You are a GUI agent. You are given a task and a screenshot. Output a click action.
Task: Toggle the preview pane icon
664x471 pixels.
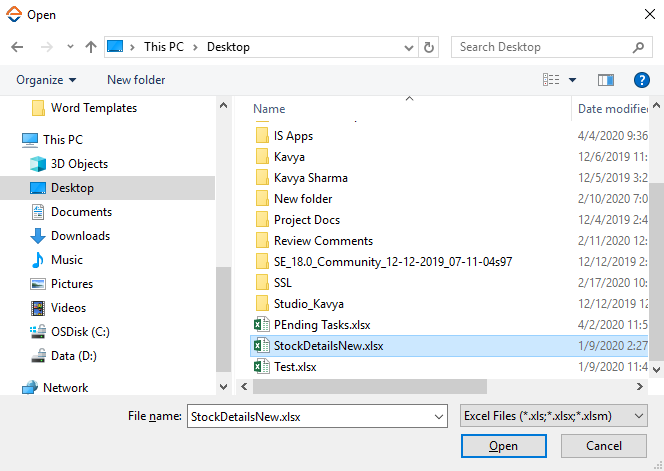(605, 80)
